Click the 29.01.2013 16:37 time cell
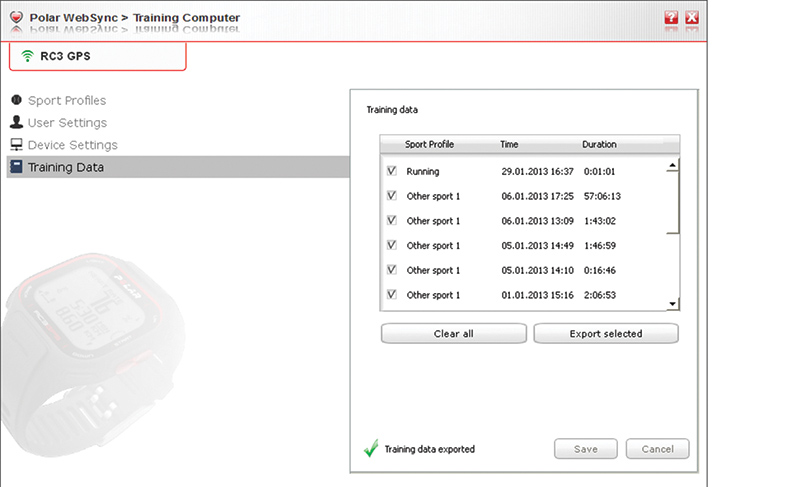This screenshot has width=800, height=487. 537,171
